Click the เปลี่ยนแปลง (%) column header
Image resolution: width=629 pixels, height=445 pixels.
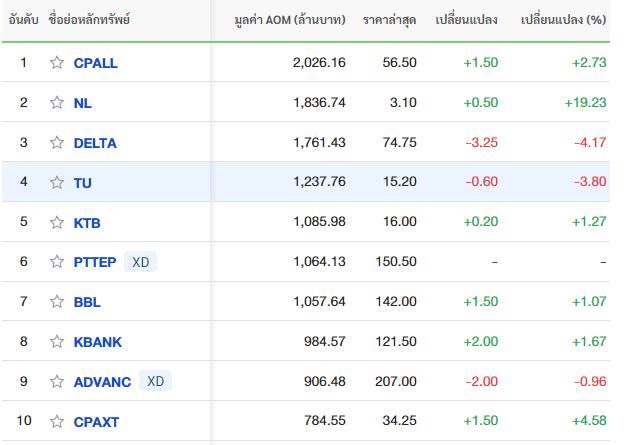(x=564, y=20)
